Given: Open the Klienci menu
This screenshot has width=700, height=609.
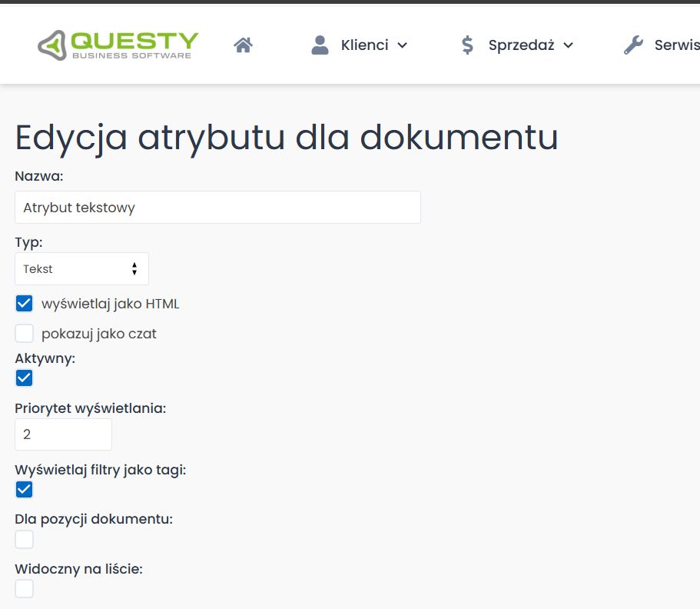Looking at the screenshot, I should click(x=364, y=45).
